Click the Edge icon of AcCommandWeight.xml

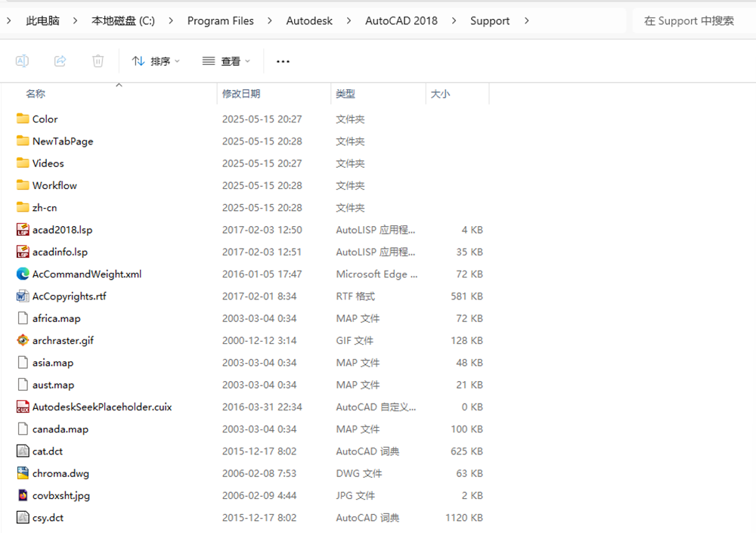tap(23, 274)
